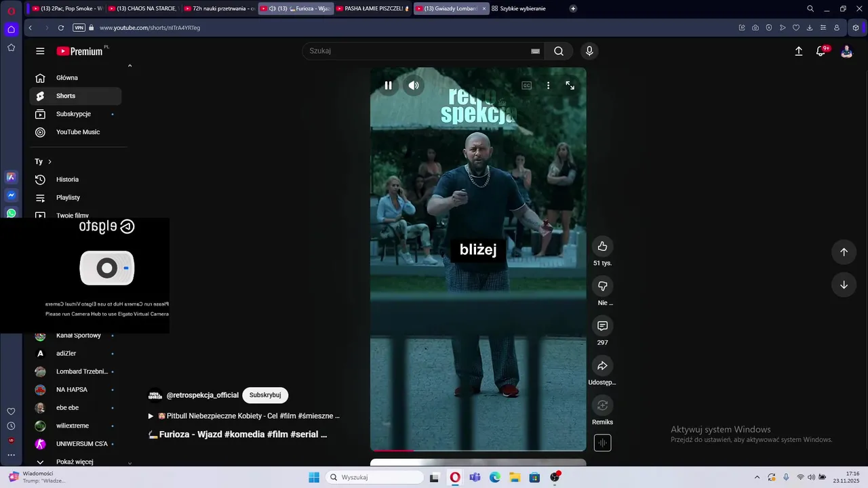Open Opera's tab search magnifier
Image resolution: width=868 pixels, height=488 pixels.
(810, 9)
